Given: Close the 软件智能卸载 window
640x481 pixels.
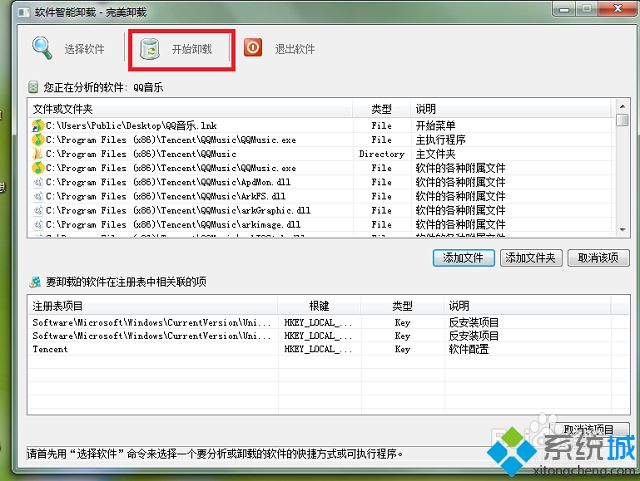Looking at the screenshot, I should (618, 8).
